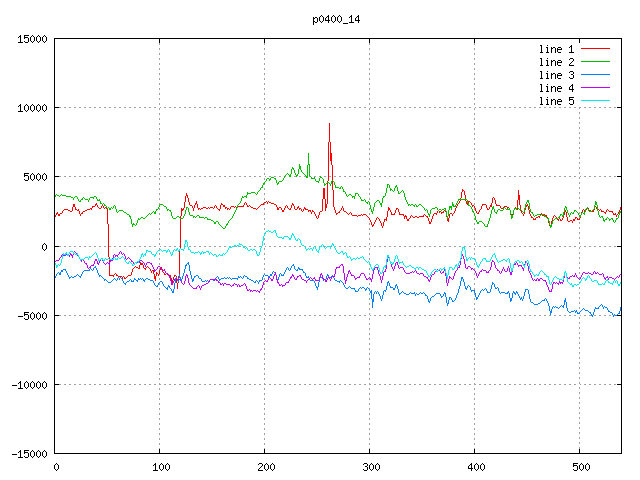
Task: Click the blue line sample beside line 3
Action: [x=596, y=75]
